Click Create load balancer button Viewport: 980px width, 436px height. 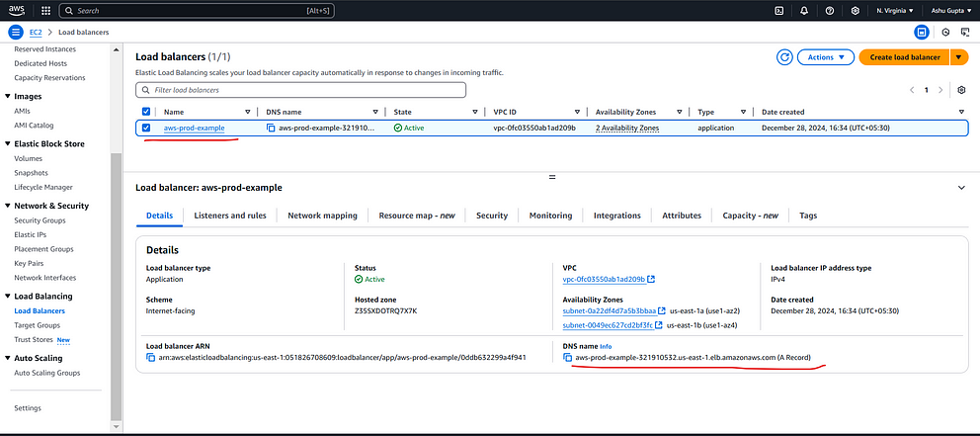(x=904, y=57)
